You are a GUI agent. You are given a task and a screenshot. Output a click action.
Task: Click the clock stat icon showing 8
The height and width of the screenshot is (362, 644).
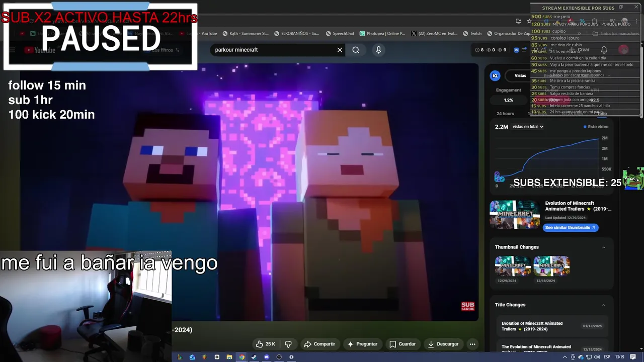479,50
